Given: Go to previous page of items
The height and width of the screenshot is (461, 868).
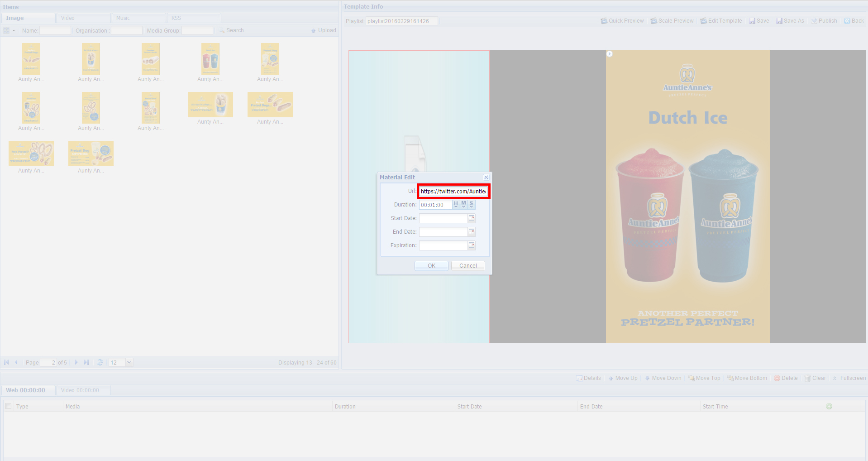Looking at the screenshot, I should tap(16, 362).
